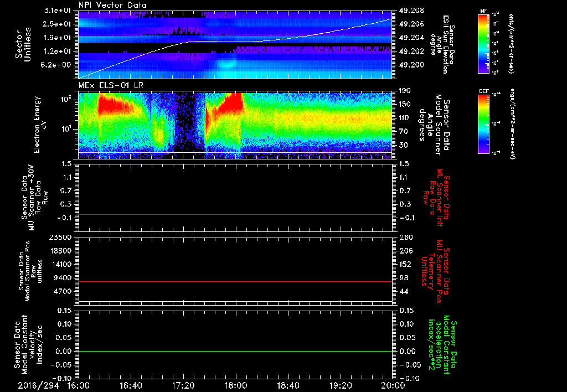This screenshot has width=567, height=392.
Task: Click the 19:20 time axis label
Action: pos(341,385)
